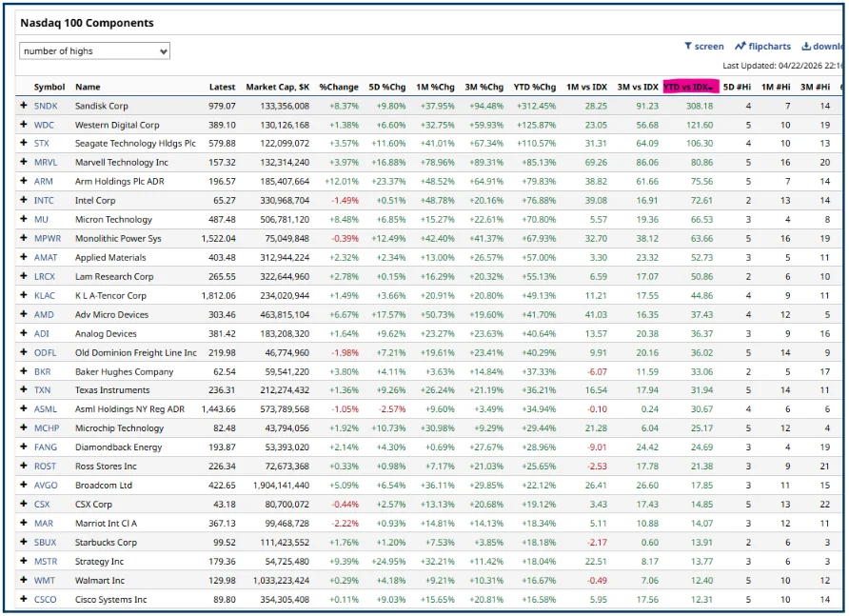Screen dimensions: 849x616
Task: Open the WDC symbol link
Action: pyautogui.click(x=44, y=125)
